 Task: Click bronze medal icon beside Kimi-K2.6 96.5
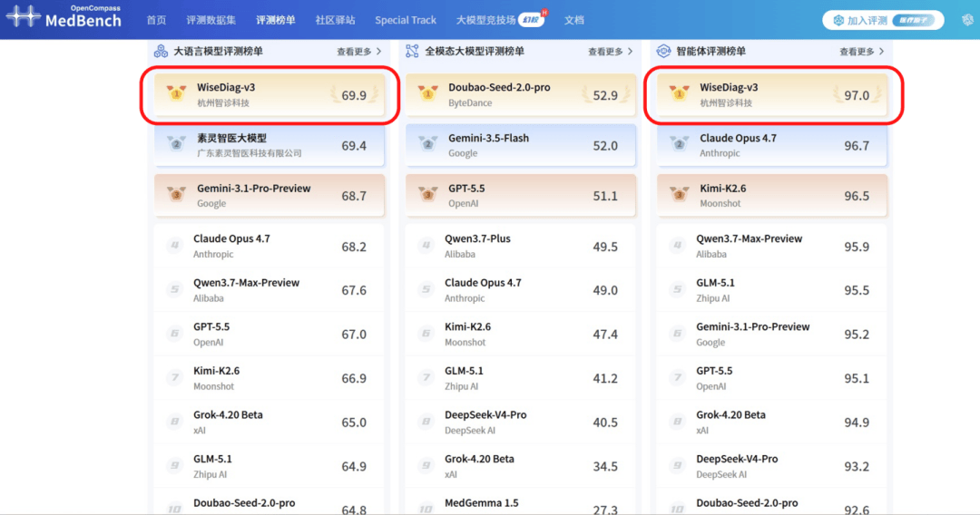(680, 194)
